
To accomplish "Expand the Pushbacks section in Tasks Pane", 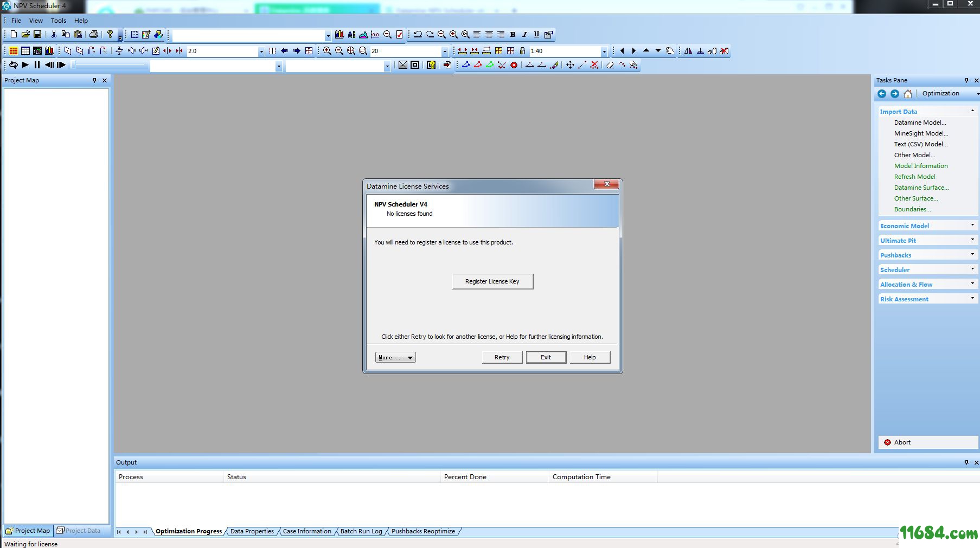I will [927, 255].
